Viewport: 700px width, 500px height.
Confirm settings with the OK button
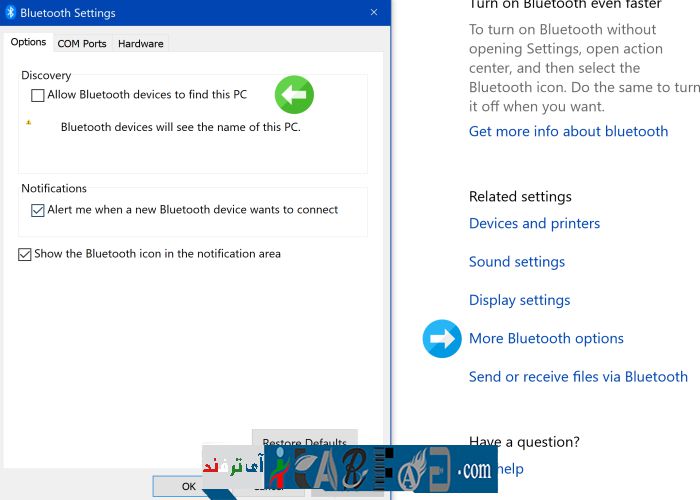[x=188, y=486]
